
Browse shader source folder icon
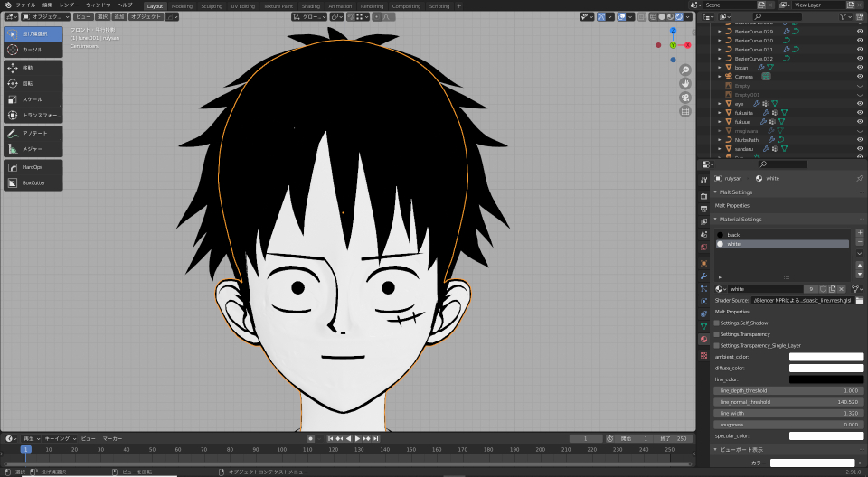click(859, 301)
